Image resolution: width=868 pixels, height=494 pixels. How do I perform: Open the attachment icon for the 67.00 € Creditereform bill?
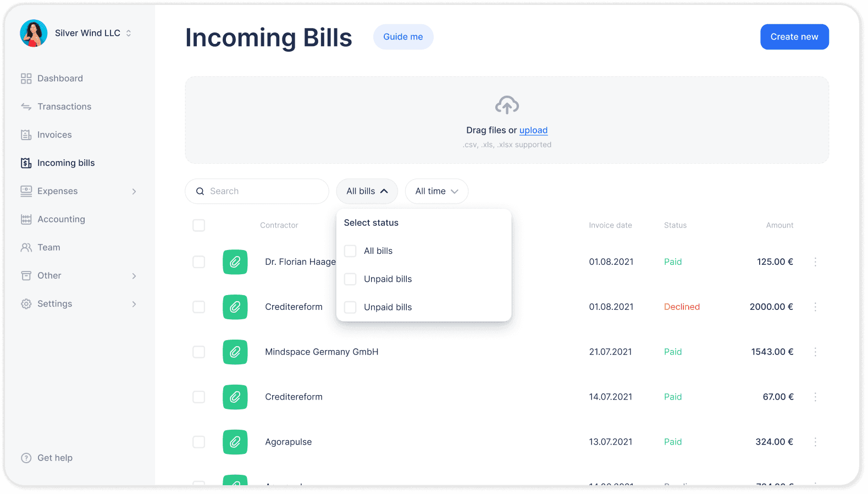235,397
